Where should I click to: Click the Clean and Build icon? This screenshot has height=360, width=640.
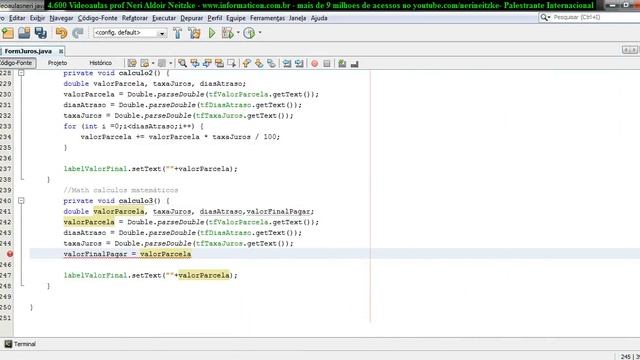pyautogui.click(x=195, y=33)
